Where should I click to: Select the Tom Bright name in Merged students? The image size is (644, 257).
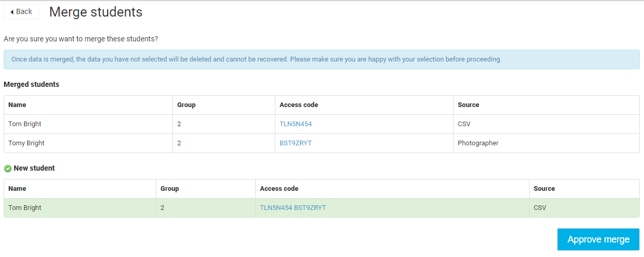(x=25, y=124)
